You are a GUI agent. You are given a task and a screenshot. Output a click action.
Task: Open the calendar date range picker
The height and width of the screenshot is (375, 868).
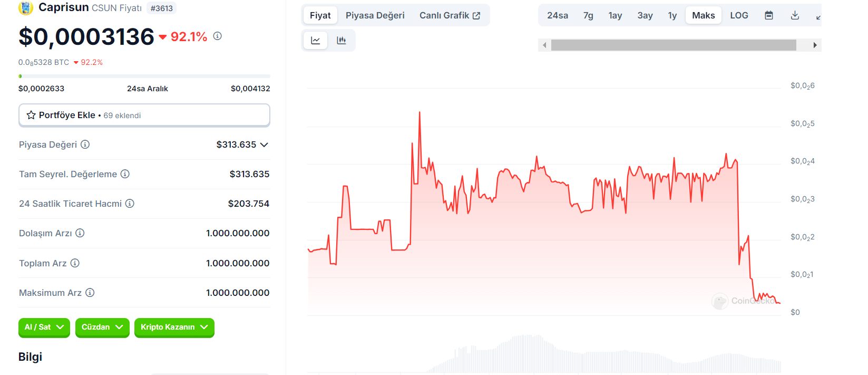pos(769,15)
